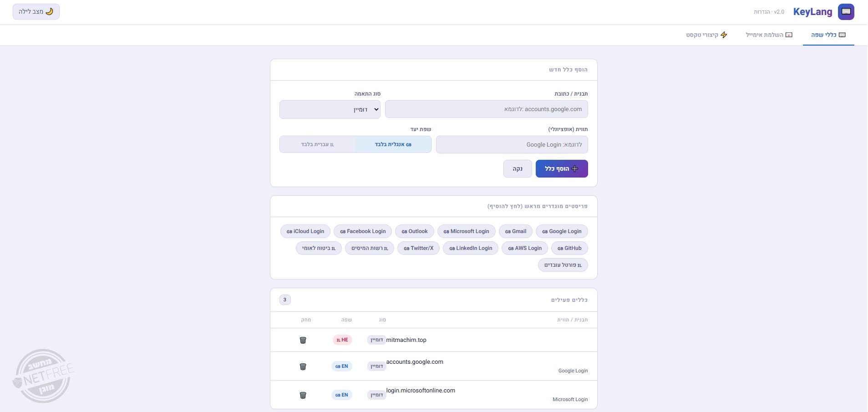The height and width of the screenshot is (412, 868).
Task: Click the active rules count badge
Action: pyautogui.click(x=285, y=300)
